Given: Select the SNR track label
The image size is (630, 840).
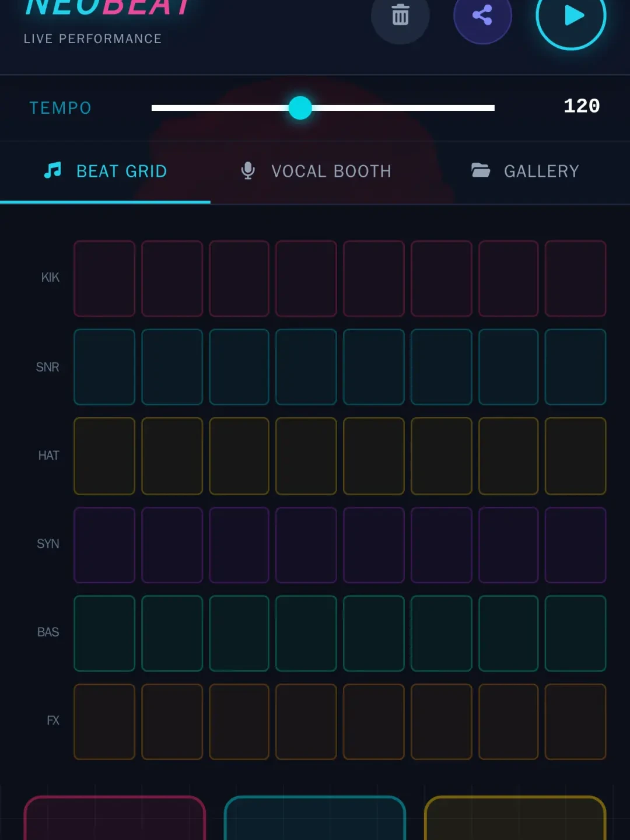Looking at the screenshot, I should point(48,367).
